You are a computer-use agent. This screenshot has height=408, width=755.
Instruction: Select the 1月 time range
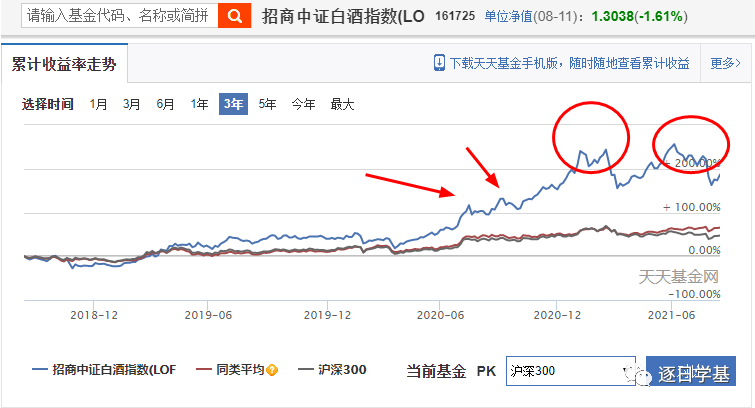pyautogui.click(x=98, y=104)
